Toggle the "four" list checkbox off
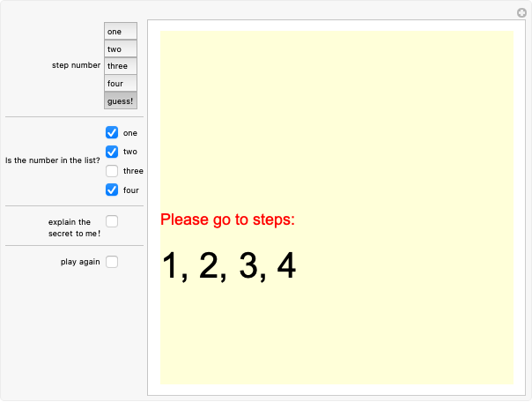Image resolution: width=532 pixels, height=402 pixels. (112, 190)
